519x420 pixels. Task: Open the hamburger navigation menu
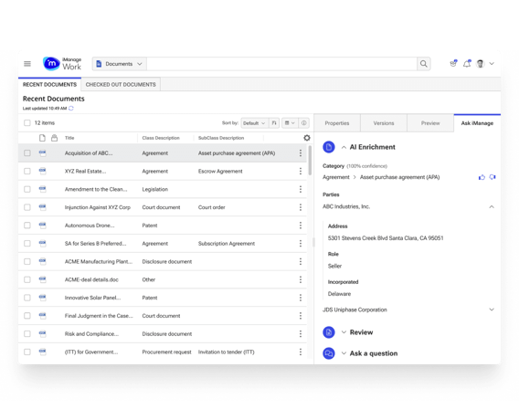point(27,64)
